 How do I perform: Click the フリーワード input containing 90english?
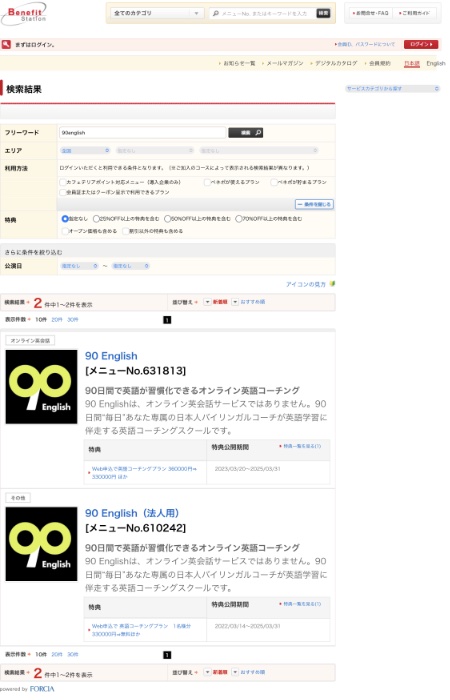tap(142, 133)
